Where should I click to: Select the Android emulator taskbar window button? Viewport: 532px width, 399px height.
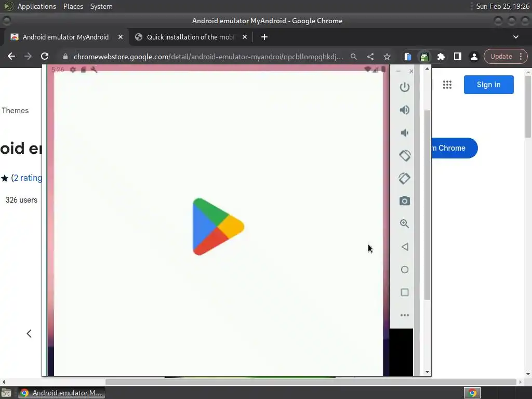point(62,393)
